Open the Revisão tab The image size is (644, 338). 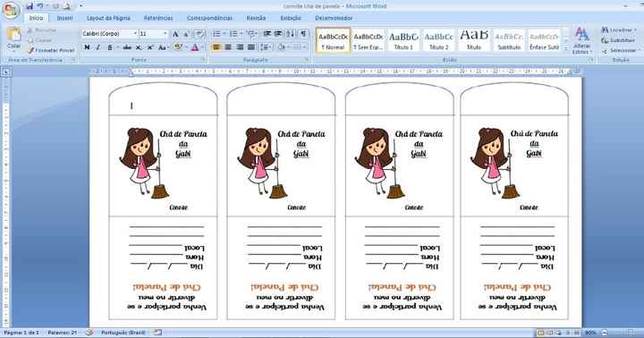pyautogui.click(x=257, y=18)
